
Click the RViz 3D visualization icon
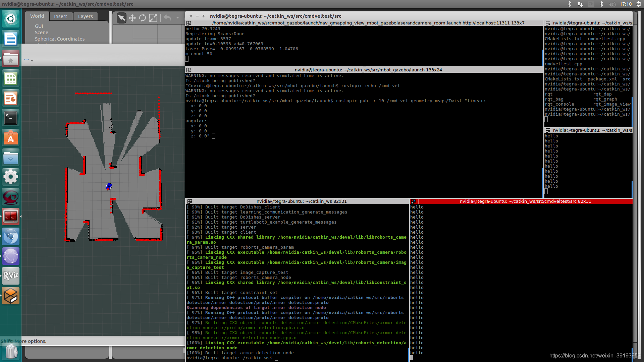coord(11,276)
